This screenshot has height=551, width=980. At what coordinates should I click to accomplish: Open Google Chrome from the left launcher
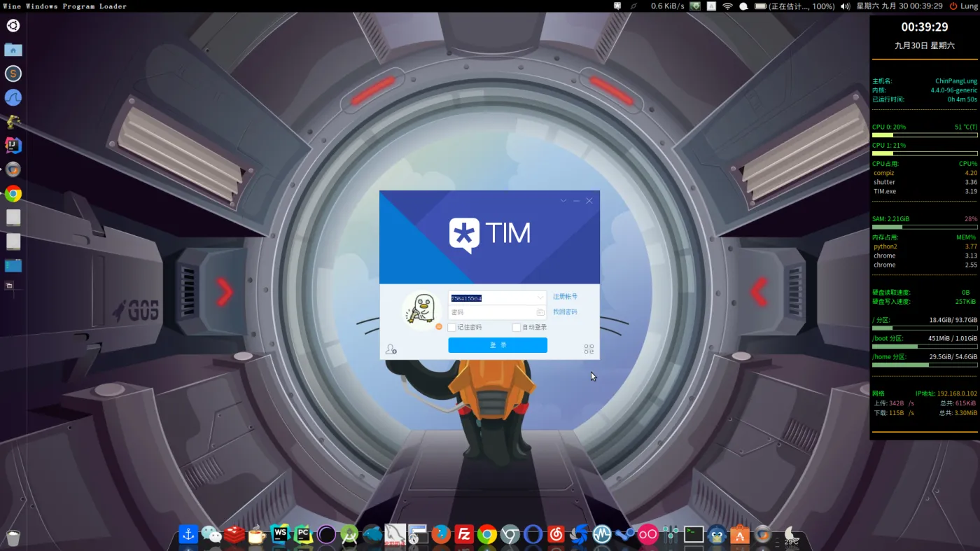tap(13, 194)
